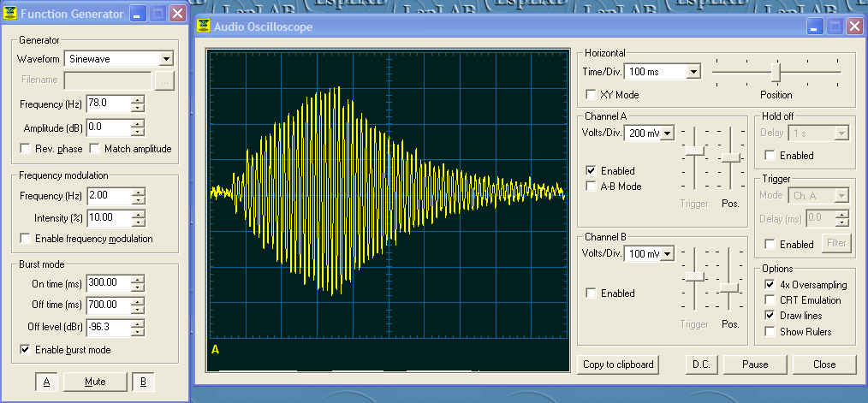Click the Audio Oscilloscope title bar icon
868x403 pixels.
coord(205,26)
